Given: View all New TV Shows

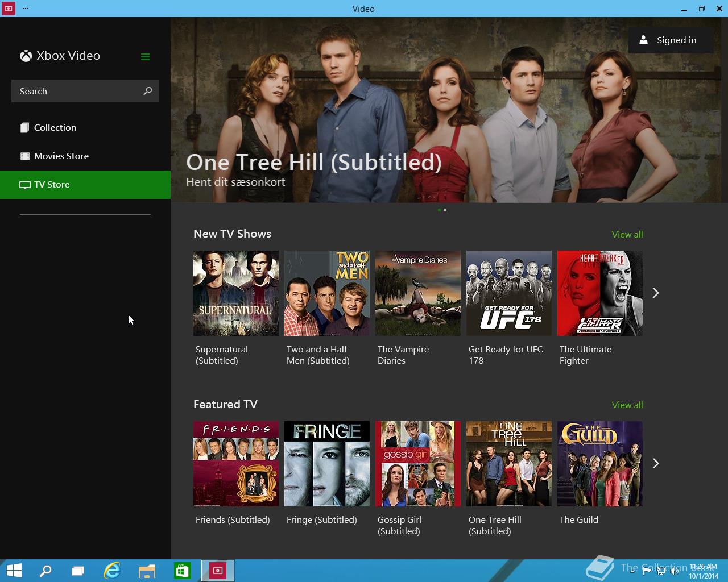Looking at the screenshot, I should [627, 234].
